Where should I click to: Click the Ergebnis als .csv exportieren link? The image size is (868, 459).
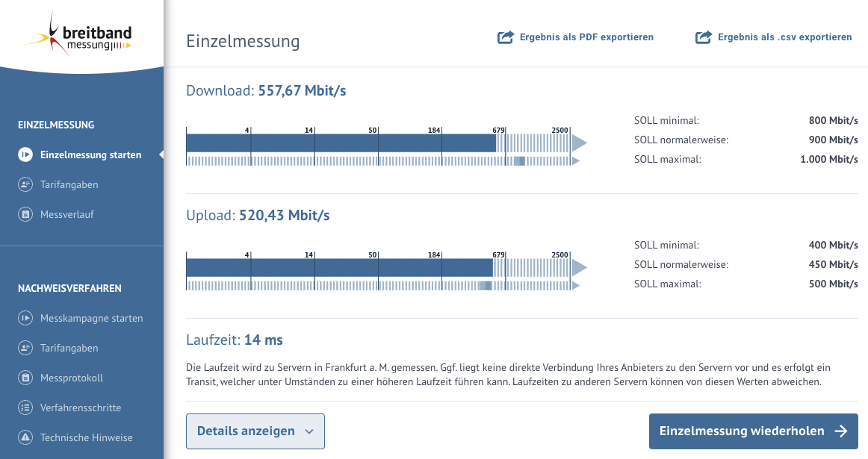[784, 37]
